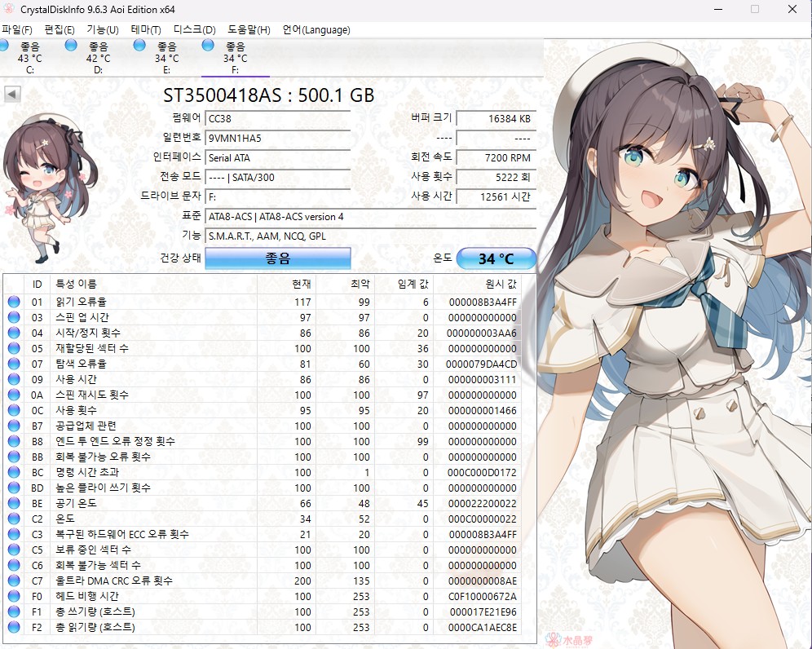Viewport: 812px width, 649px height.
Task: Select raw value C0F10000672A
Action: coord(483,597)
